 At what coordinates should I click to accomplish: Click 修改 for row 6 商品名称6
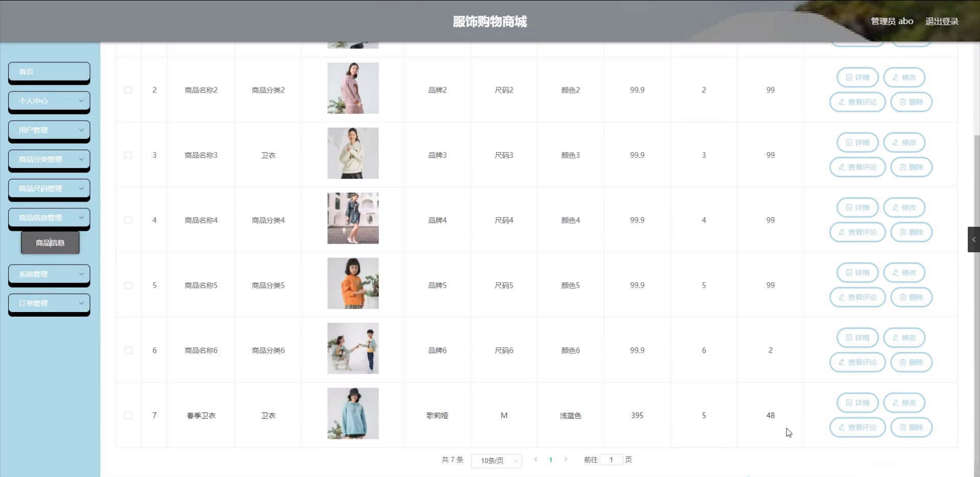(904, 338)
